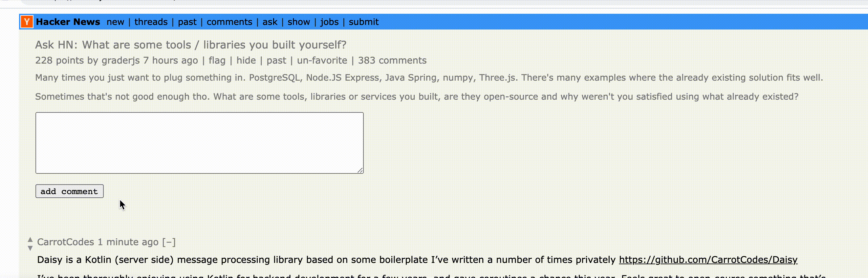Image resolution: width=868 pixels, height=278 pixels.
Task: Go to 'threads' in the top navigation
Action: tap(151, 22)
